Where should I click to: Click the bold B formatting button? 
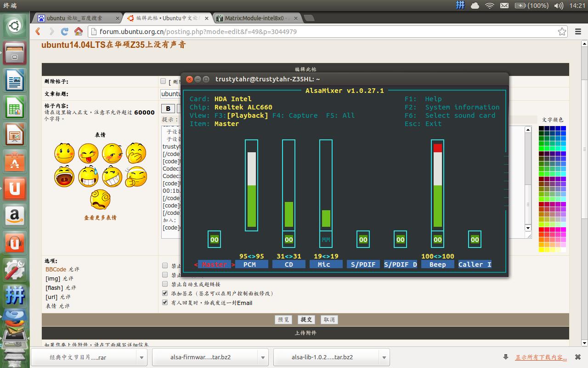point(168,109)
